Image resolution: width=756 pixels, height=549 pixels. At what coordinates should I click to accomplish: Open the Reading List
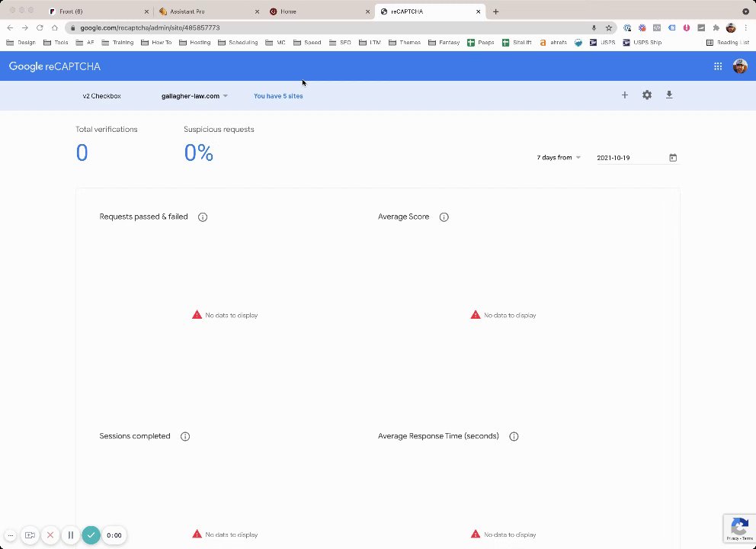(x=728, y=43)
